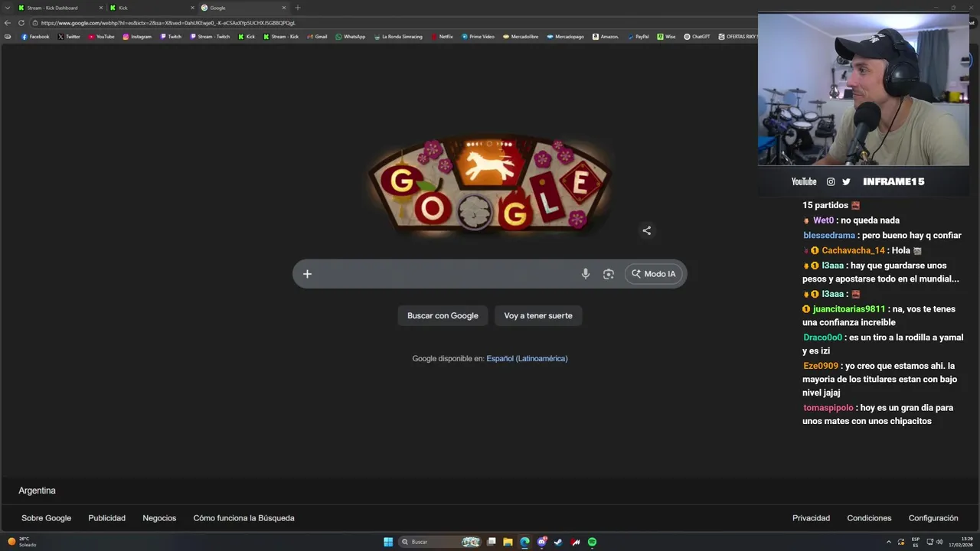Open the Gmail bookmark
The height and width of the screenshot is (551, 980).
317,37
